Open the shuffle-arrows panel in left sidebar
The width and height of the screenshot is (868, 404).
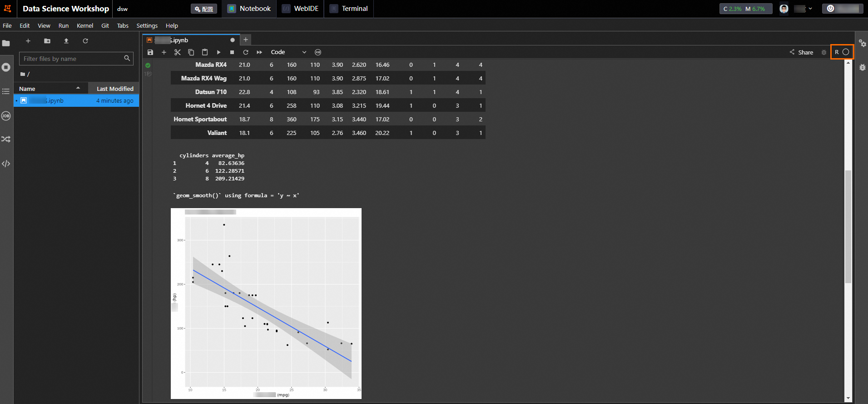pyautogui.click(x=6, y=139)
